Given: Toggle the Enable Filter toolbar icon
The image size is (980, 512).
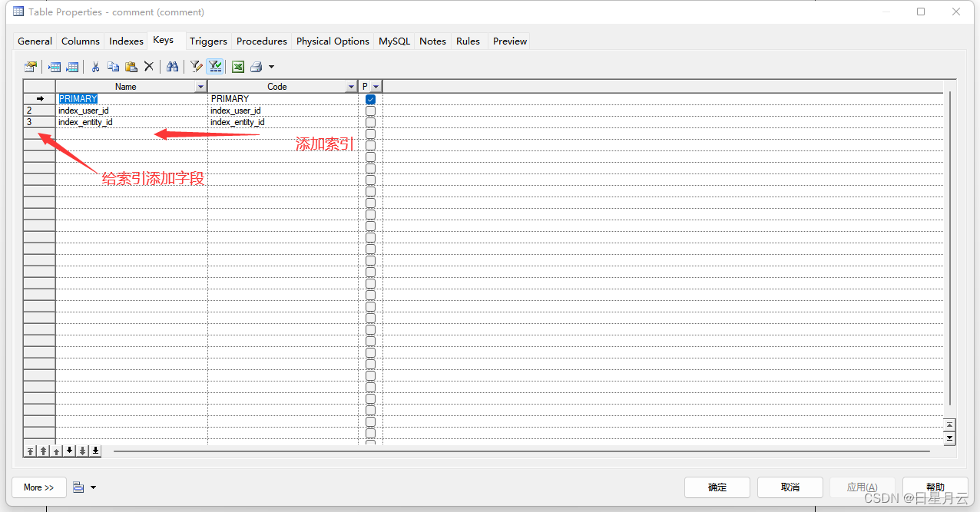Looking at the screenshot, I should coord(215,67).
